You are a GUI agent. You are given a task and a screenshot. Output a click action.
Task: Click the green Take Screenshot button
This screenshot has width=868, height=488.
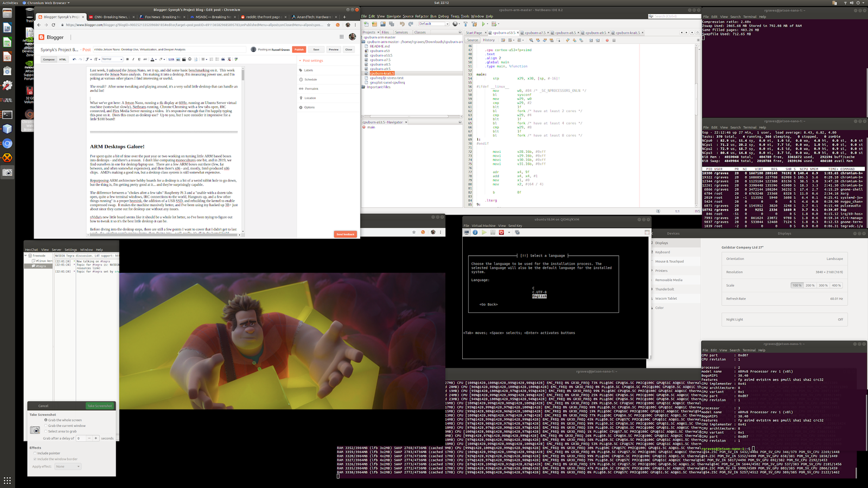[100, 406]
